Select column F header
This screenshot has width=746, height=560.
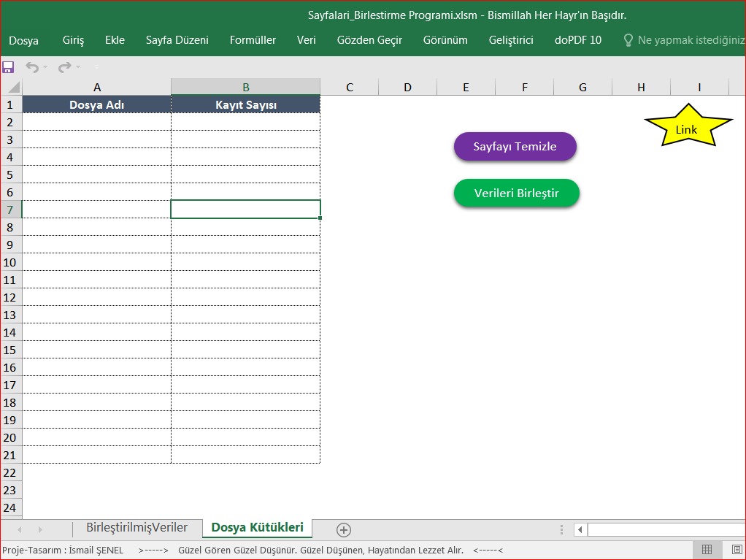point(525,87)
